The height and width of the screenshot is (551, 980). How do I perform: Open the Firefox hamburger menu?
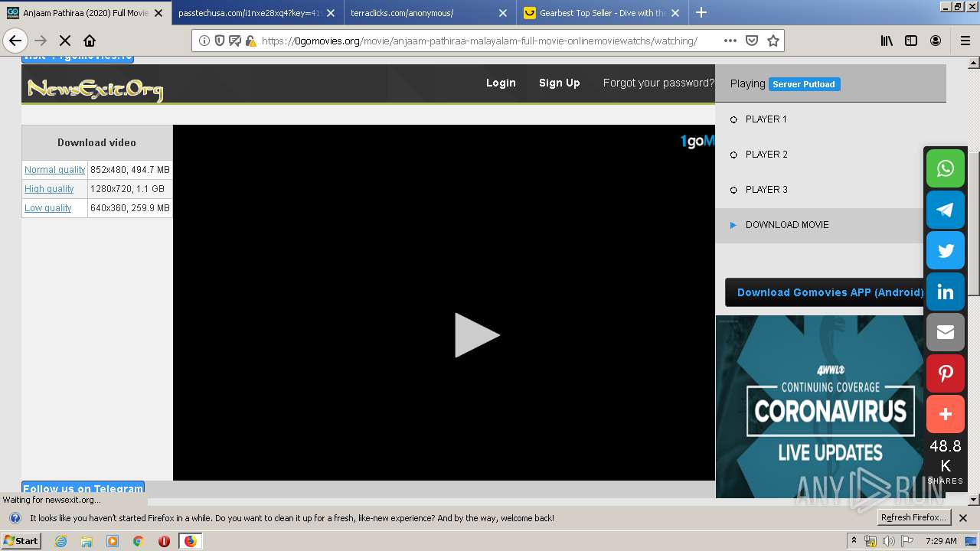[x=965, y=41]
